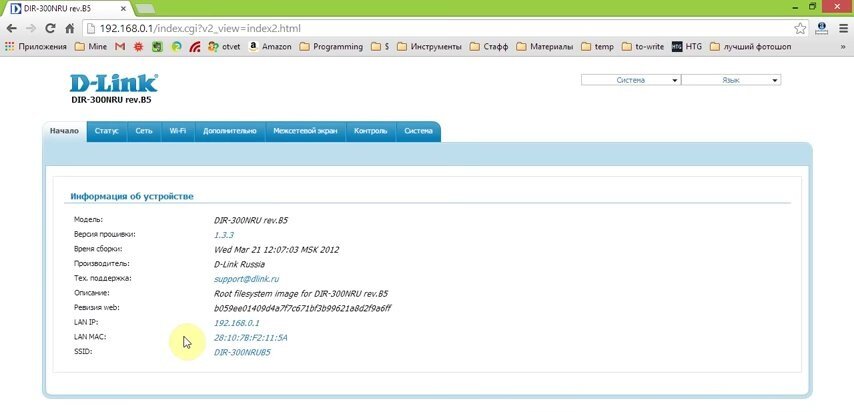Click the 'D-Link Russia' manufacturer value
Viewport: 854px width, 412px height.
coord(239,264)
